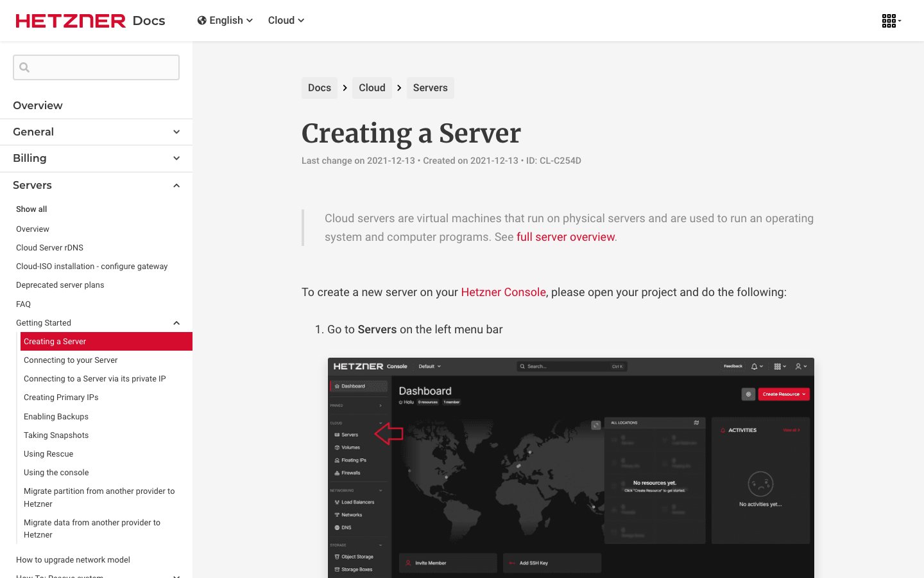Open the Cloud product dropdown
The width and height of the screenshot is (924, 578).
[x=286, y=21]
